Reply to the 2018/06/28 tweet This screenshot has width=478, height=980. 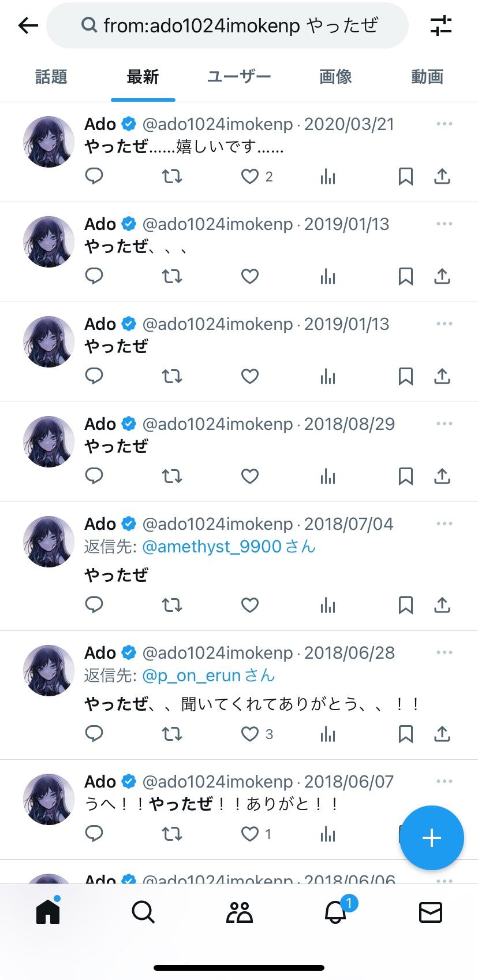tap(94, 734)
